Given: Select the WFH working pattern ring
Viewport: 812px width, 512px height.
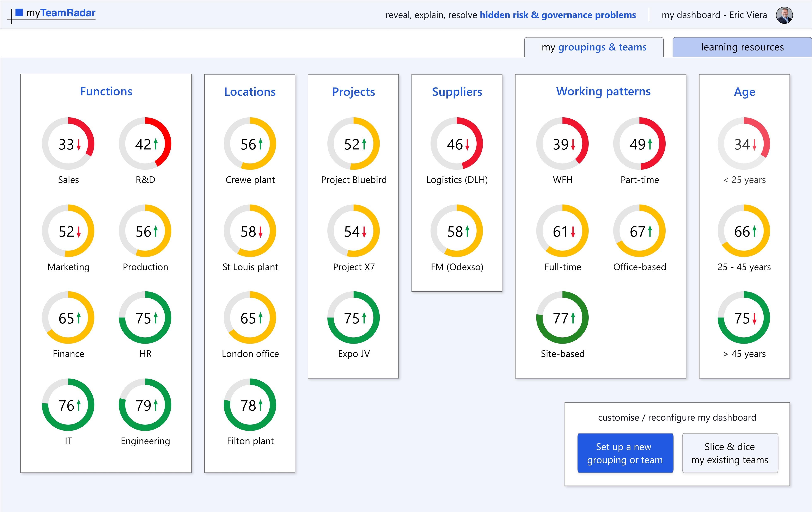Looking at the screenshot, I should click(x=562, y=144).
